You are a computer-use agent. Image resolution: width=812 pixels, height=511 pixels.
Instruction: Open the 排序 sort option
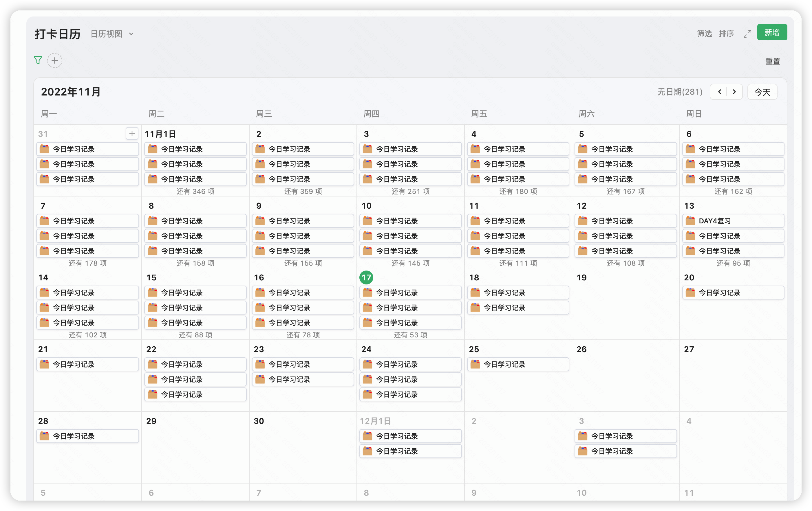(726, 34)
